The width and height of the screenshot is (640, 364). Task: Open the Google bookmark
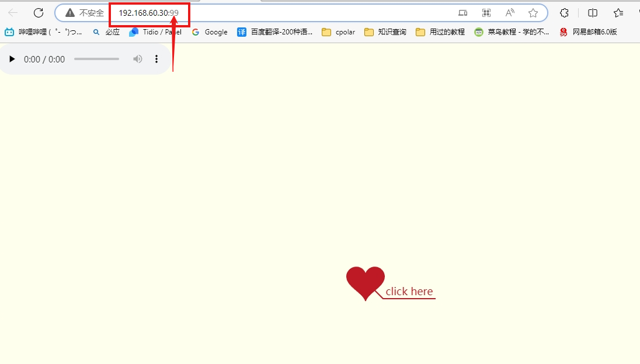(210, 32)
